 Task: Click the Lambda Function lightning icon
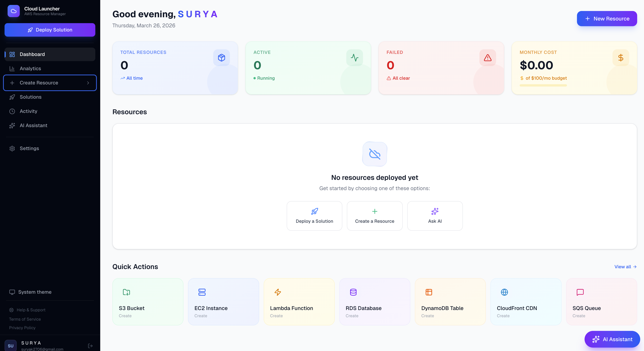[278, 292]
